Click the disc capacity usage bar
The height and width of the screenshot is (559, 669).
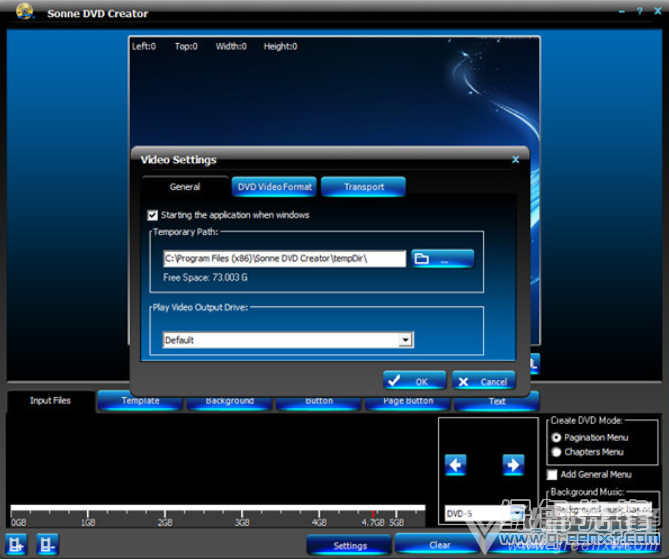pyautogui.click(x=218, y=507)
